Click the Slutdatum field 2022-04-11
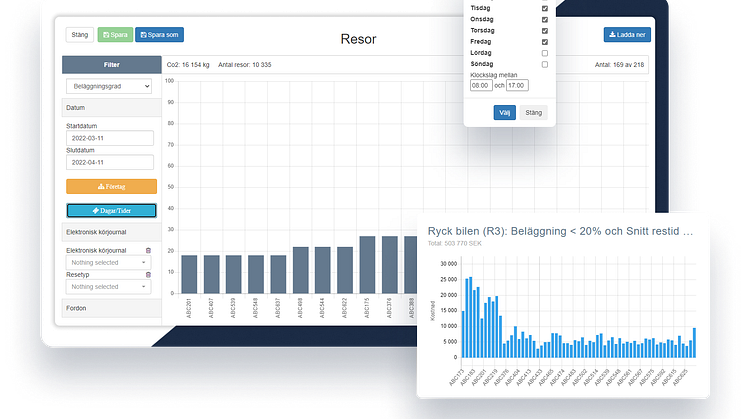Viewport: 746px width, 419px height. click(x=110, y=162)
